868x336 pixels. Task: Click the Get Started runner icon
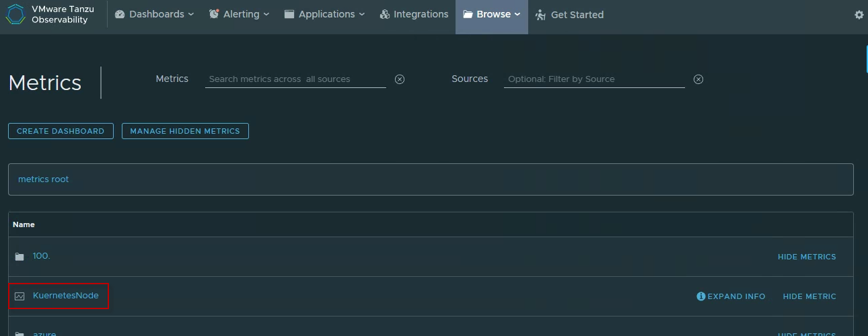pyautogui.click(x=540, y=14)
